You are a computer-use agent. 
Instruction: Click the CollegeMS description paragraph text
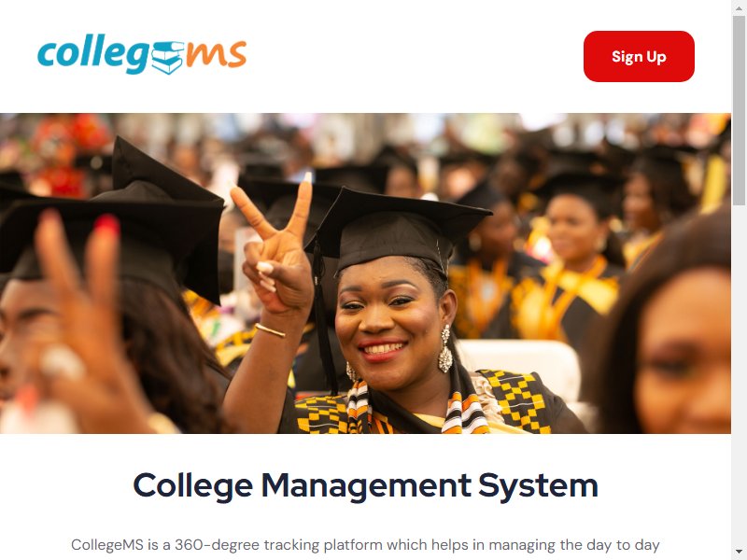click(365, 545)
